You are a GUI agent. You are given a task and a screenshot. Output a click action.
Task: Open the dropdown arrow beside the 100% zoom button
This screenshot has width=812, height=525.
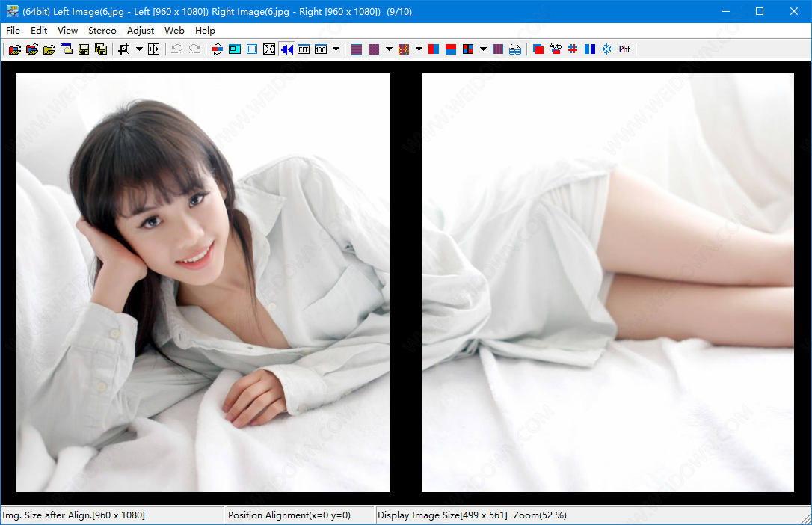coord(336,49)
